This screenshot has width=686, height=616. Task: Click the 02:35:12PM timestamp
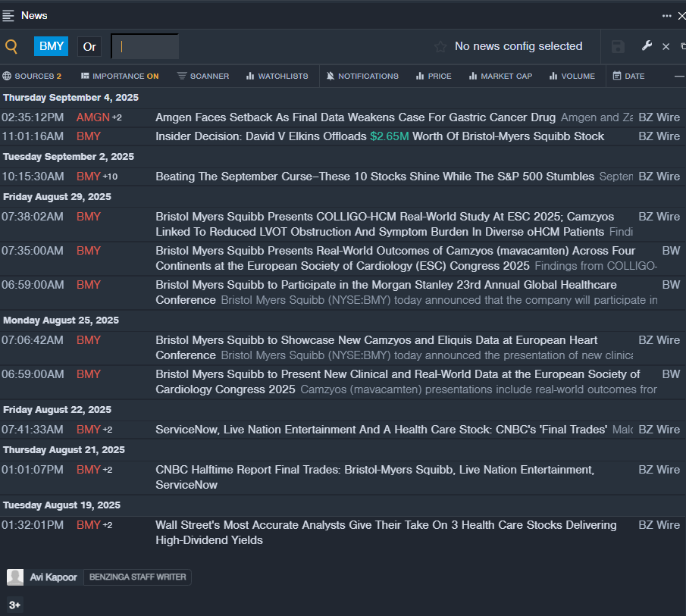pos(33,117)
